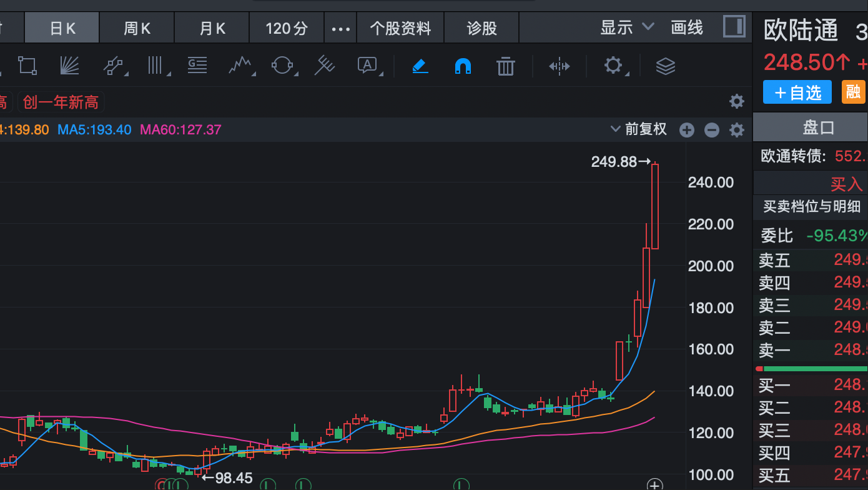
Task: Expand the 显示 display dropdown
Action: (x=627, y=27)
